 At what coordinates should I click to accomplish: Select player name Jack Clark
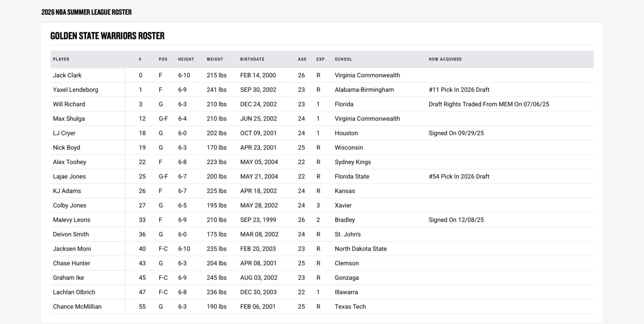coord(67,75)
